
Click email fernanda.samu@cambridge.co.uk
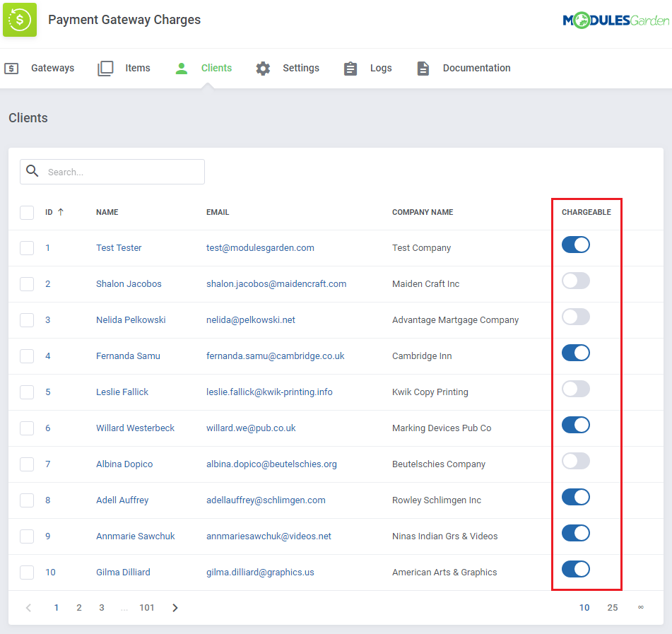pyautogui.click(x=275, y=356)
